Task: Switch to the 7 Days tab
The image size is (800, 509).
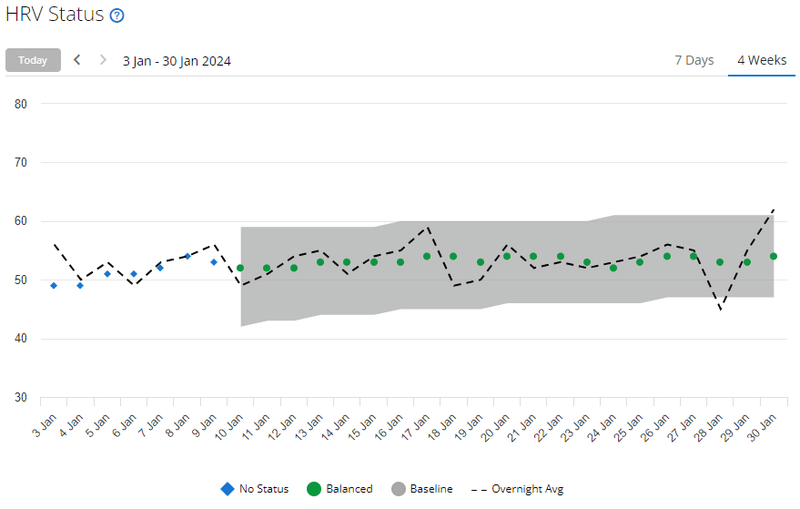Action: pos(694,60)
